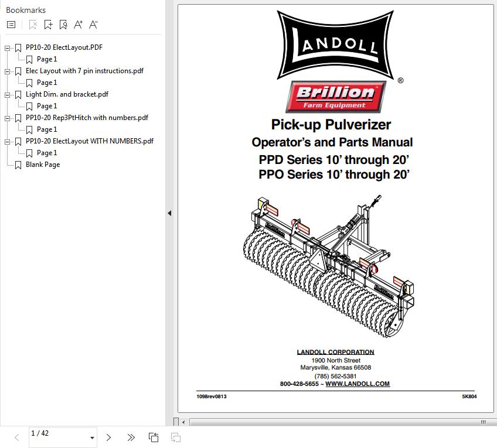Go to previous page

pyautogui.click(x=17, y=437)
